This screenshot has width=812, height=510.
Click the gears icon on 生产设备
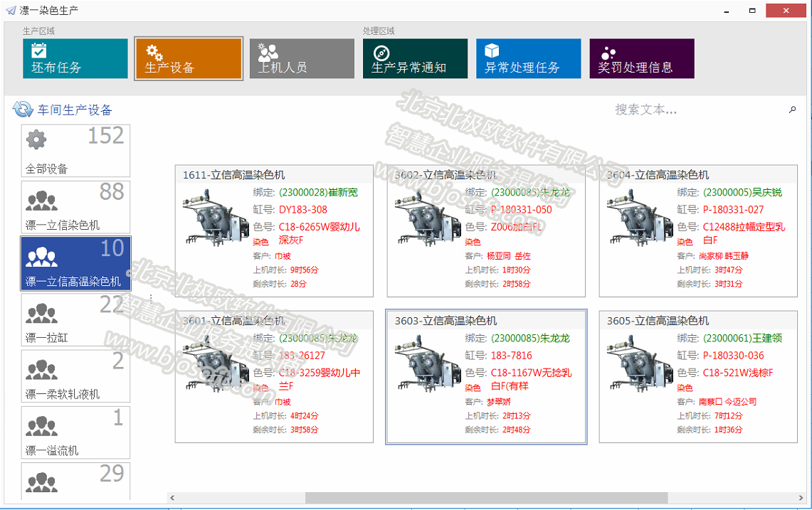pos(154,52)
